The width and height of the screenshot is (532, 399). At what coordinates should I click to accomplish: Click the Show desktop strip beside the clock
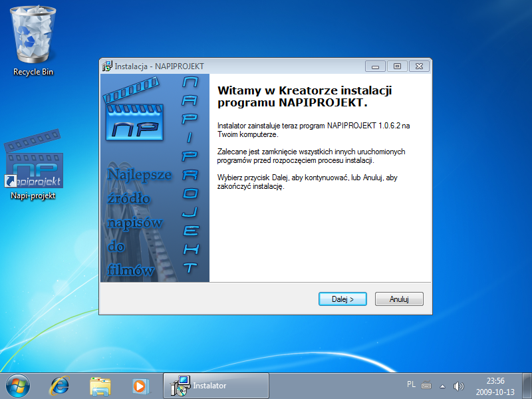[527, 386]
